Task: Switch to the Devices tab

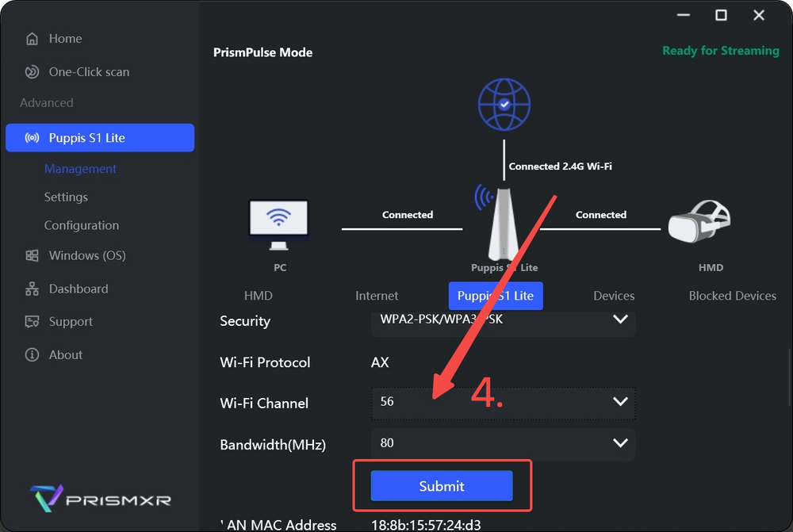Action: [x=614, y=296]
